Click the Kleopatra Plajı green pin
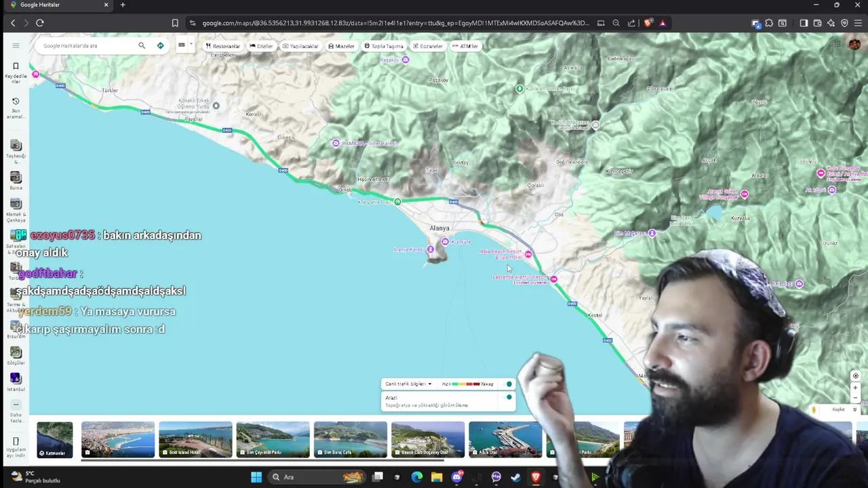The width and height of the screenshot is (868, 488). point(398,201)
